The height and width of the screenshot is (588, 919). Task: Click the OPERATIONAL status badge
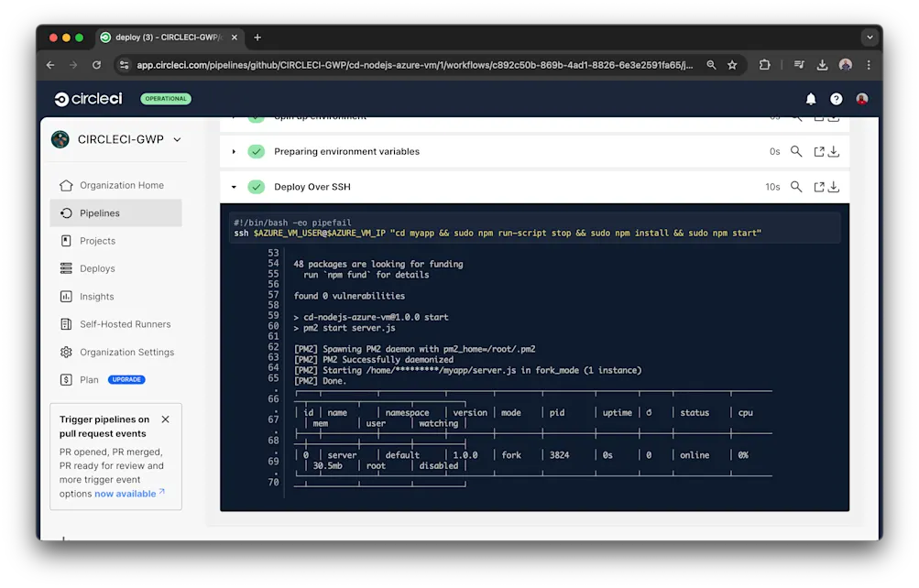[165, 98]
